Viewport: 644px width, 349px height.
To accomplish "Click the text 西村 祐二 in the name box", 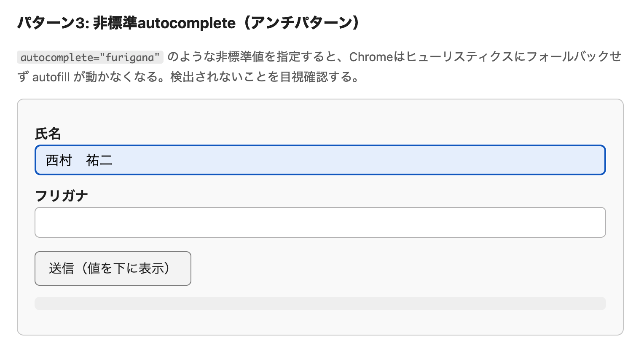I will point(79,160).
